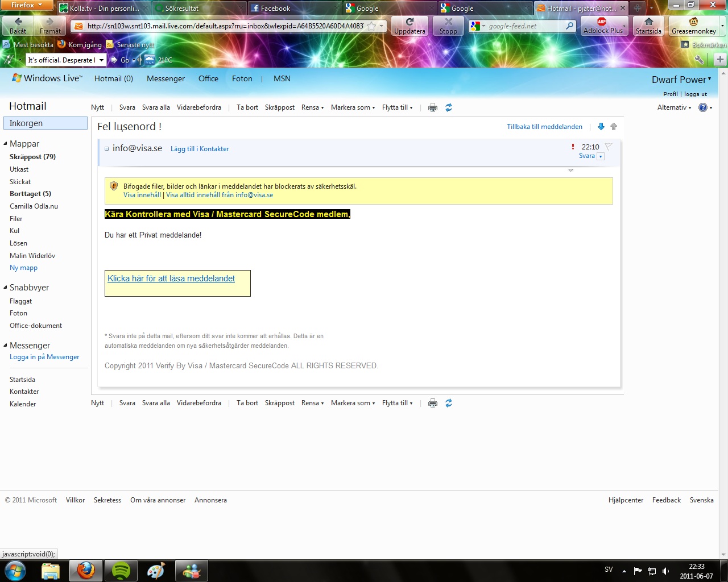Image resolution: width=728 pixels, height=582 pixels.
Task: Star the page in the address bar
Action: point(371,26)
